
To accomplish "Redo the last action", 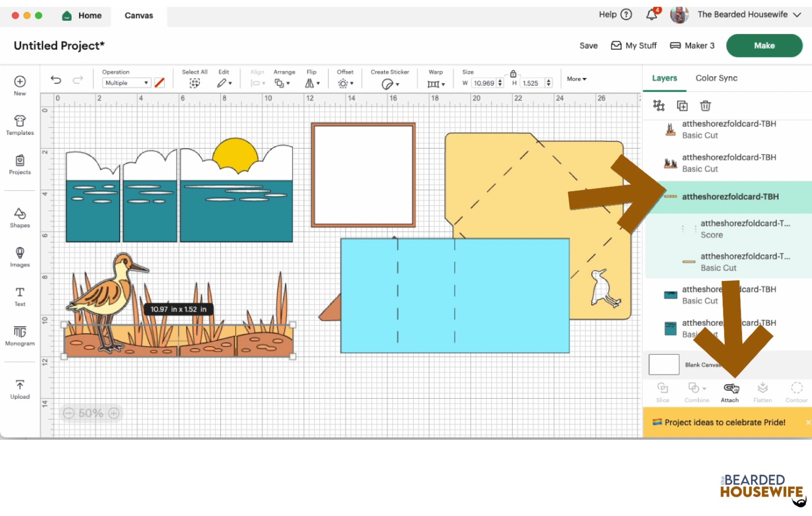I will tap(78, 80).
